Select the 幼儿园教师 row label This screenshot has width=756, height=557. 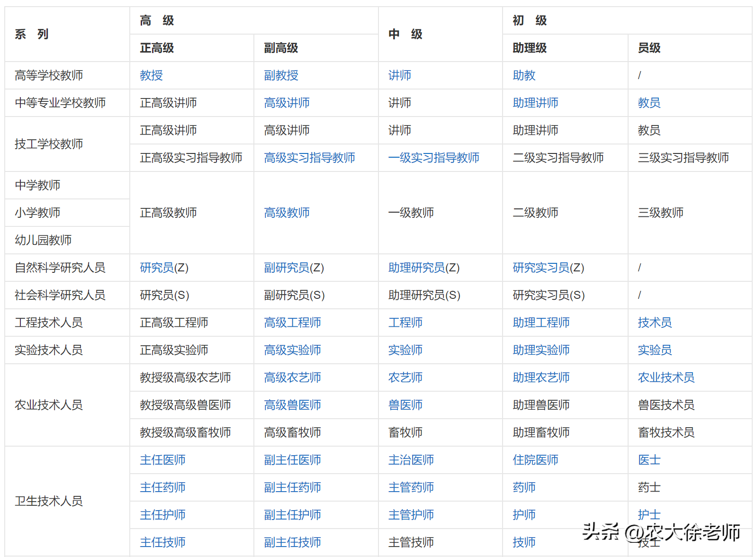[x=67, y=240]
